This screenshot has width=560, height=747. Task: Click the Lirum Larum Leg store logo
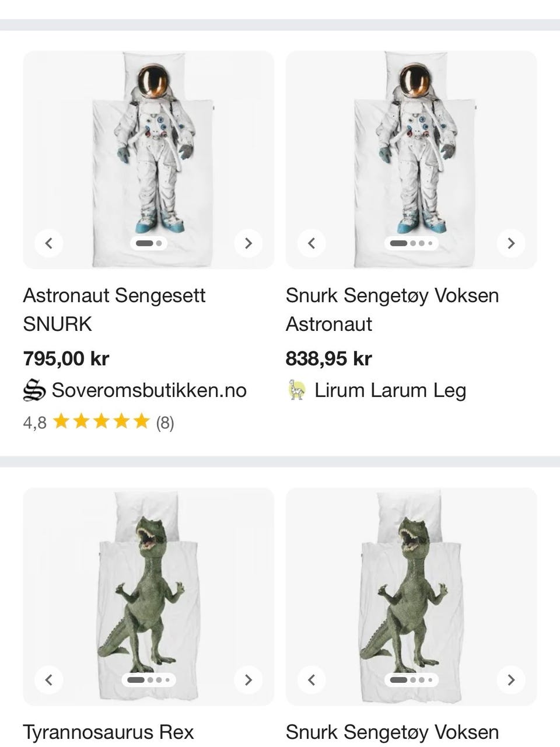[297, 390]
